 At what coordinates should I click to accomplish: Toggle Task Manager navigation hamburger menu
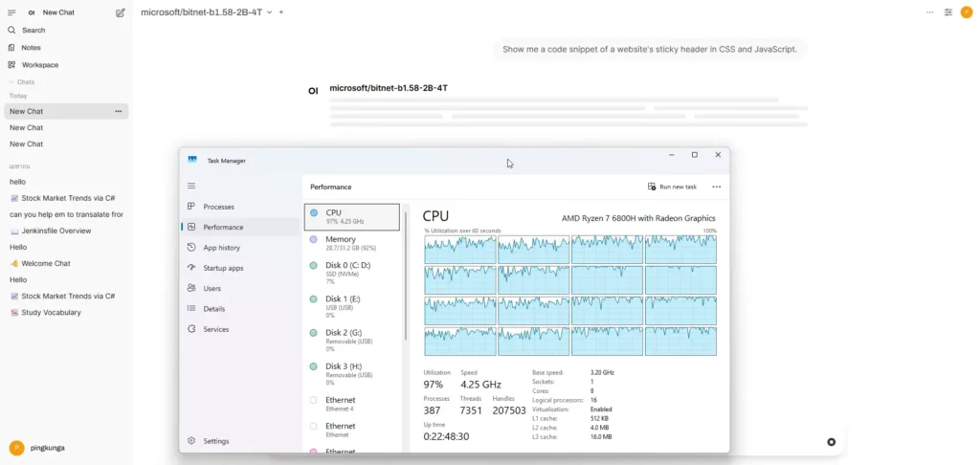pos(191,186)
